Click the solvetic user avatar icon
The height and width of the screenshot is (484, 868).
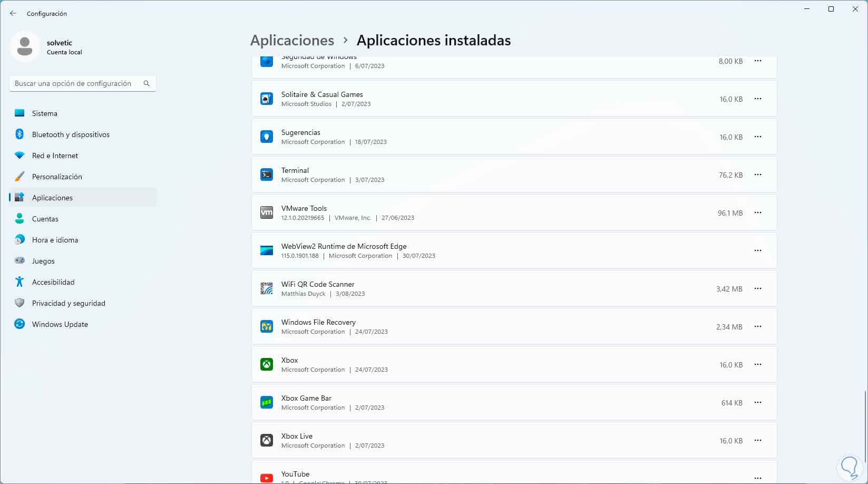pos(25,46)
